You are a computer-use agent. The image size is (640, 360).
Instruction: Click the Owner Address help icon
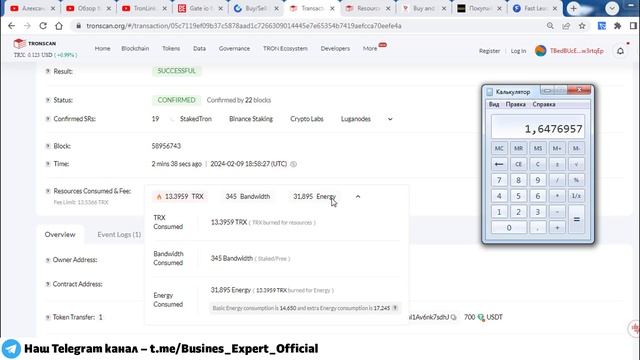pos(48,260)
